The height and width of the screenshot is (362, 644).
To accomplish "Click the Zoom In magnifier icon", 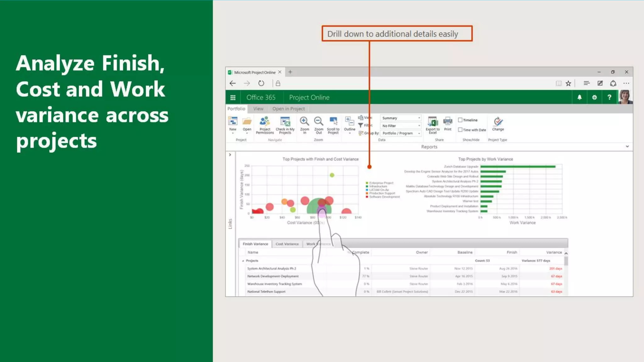I will click(x=304, y=121).
